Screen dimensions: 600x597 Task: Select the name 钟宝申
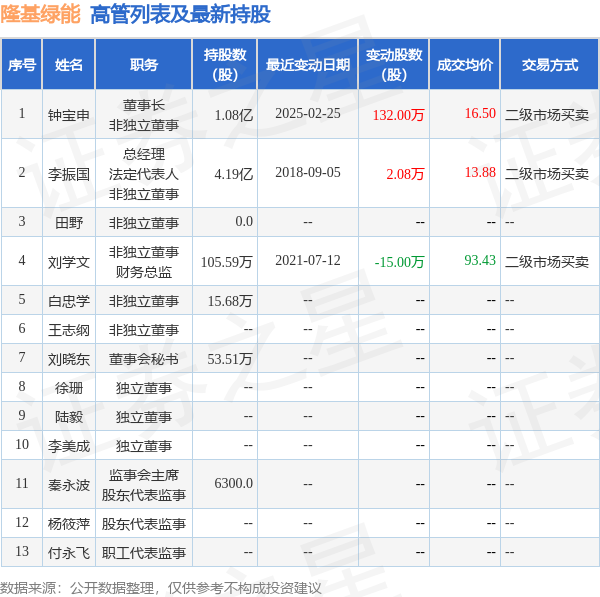point(69,115)
